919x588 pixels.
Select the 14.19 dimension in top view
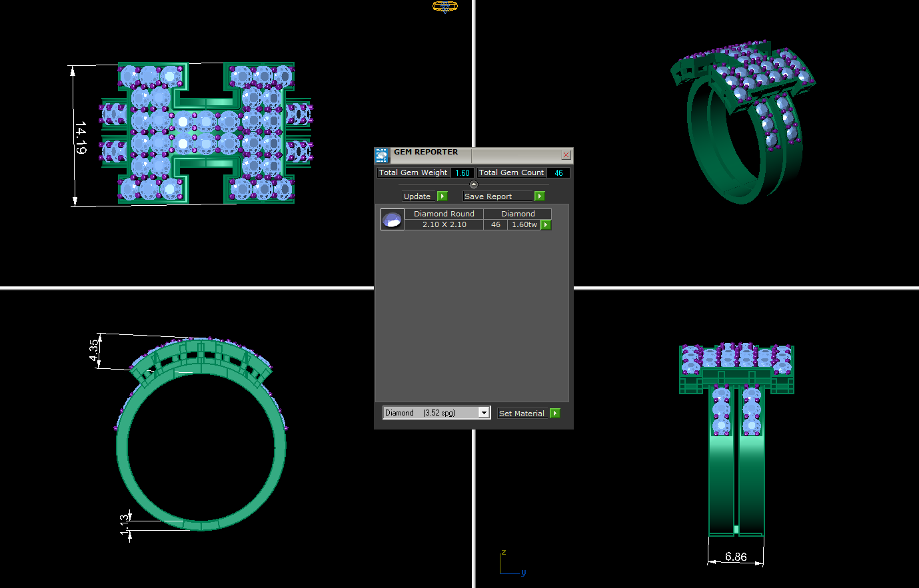(x=81, y=138)
